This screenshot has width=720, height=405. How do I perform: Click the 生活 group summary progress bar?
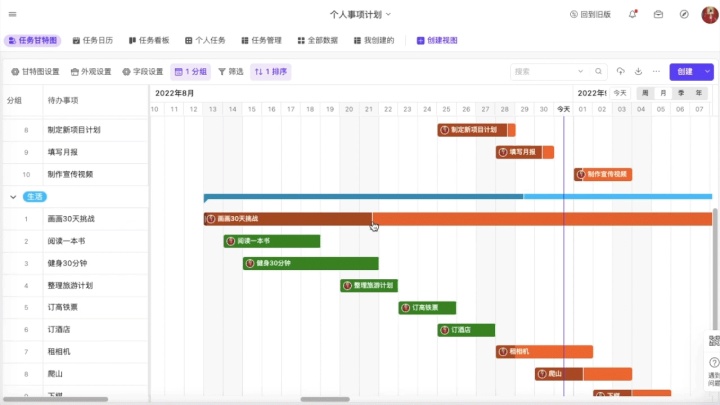(x=458, y=197)
